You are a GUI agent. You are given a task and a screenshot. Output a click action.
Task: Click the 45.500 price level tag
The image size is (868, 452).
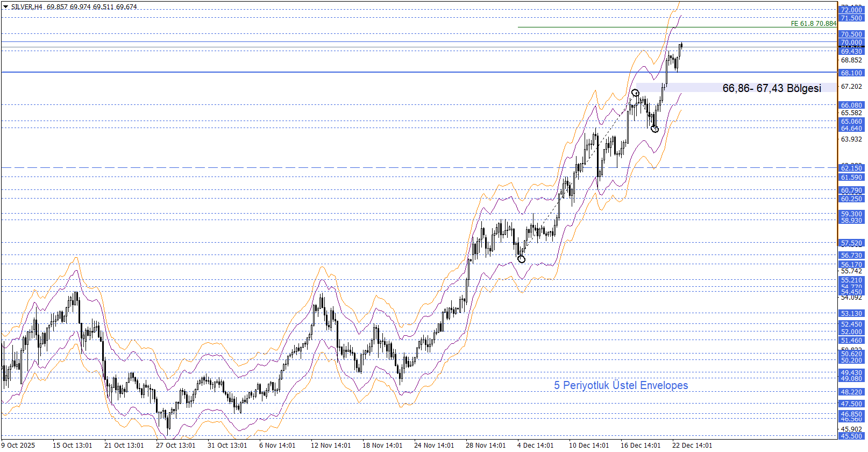pos(851,436)
